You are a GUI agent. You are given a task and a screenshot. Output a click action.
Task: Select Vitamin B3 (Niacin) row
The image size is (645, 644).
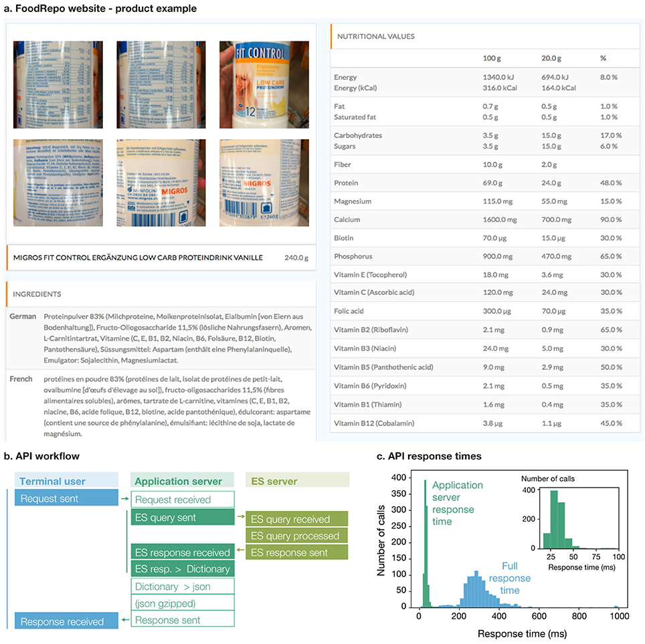pos(484,348)
